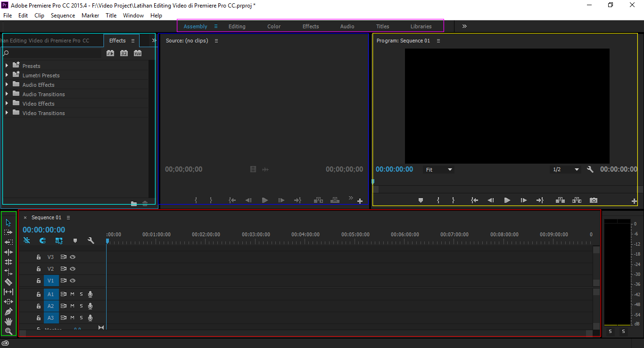Choose the Track Select Backward tool
Screen dimensions: 644x348
click(x=8, y=242)
